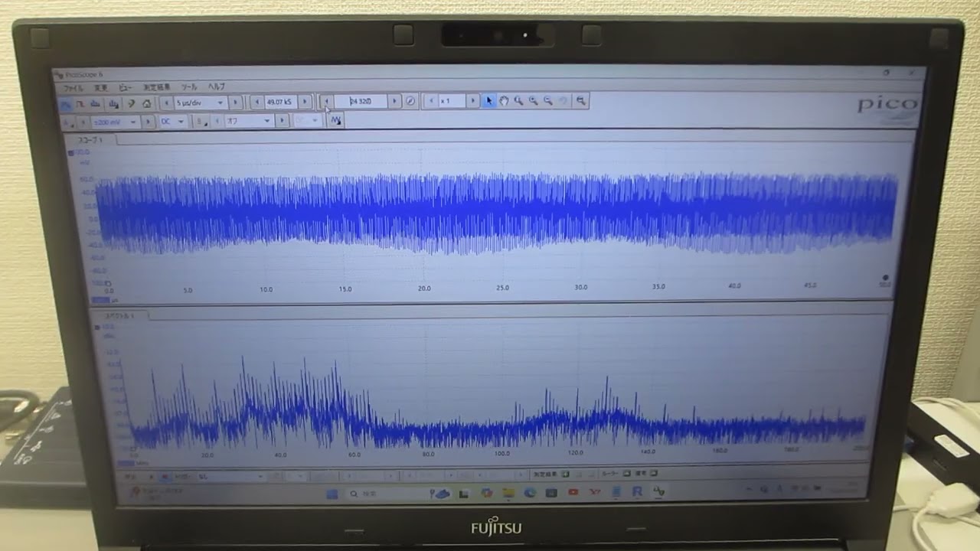Open the Yahoo icon in the taskbar
The width and height of the screenshot is (980, 551).
click(x=595, y=493)
